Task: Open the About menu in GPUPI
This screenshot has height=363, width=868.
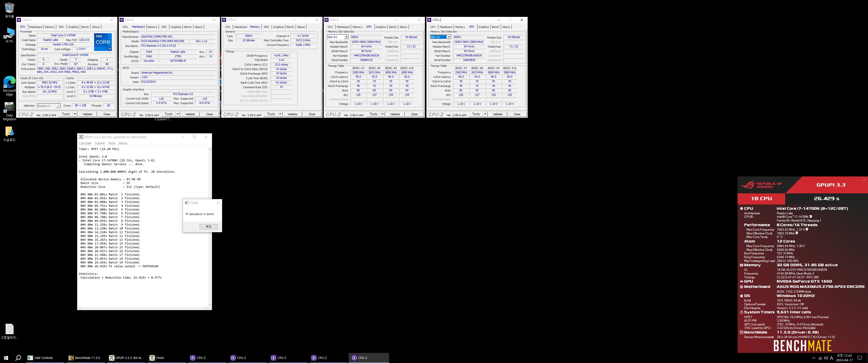Action: click(123, 143)
